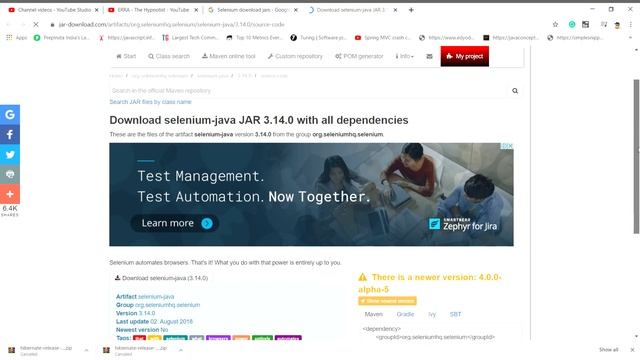Open the Class search nav item
640x360 pixels.
pos(169,56)
